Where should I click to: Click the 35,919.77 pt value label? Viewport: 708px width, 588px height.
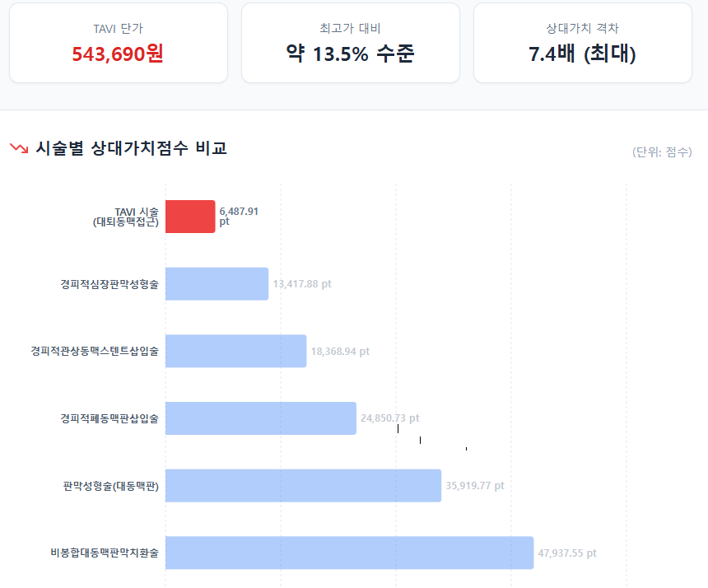point(475,486)
